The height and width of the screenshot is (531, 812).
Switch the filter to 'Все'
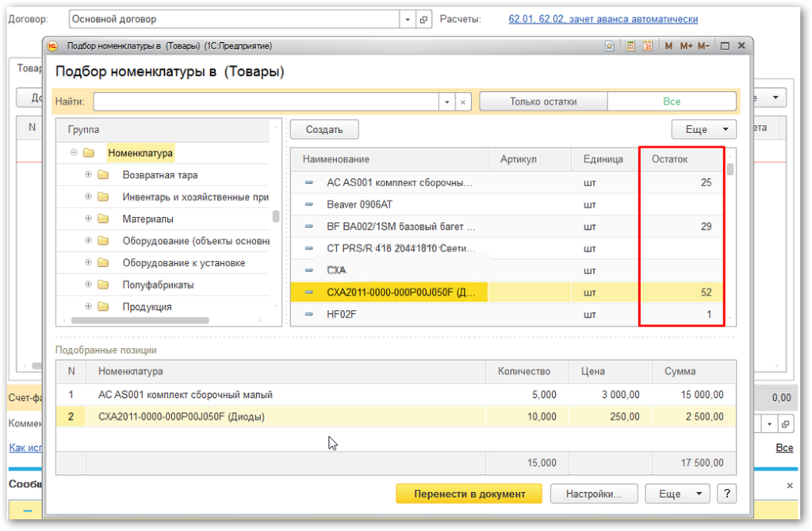tap(672, 101)
